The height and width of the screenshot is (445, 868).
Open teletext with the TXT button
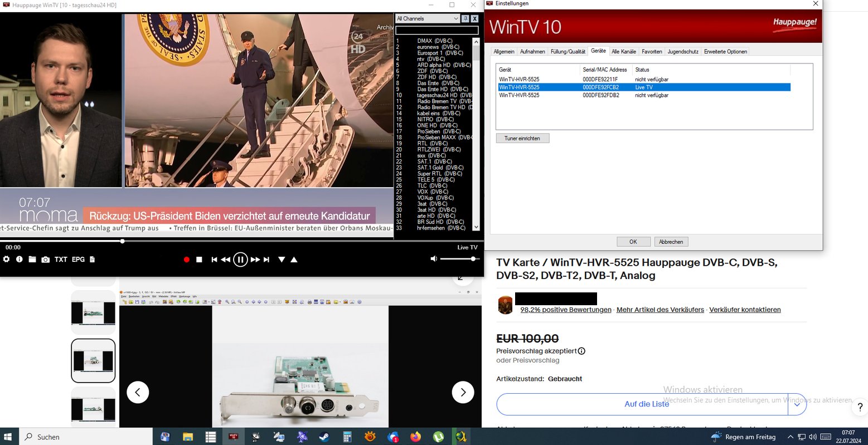(61, 260)
